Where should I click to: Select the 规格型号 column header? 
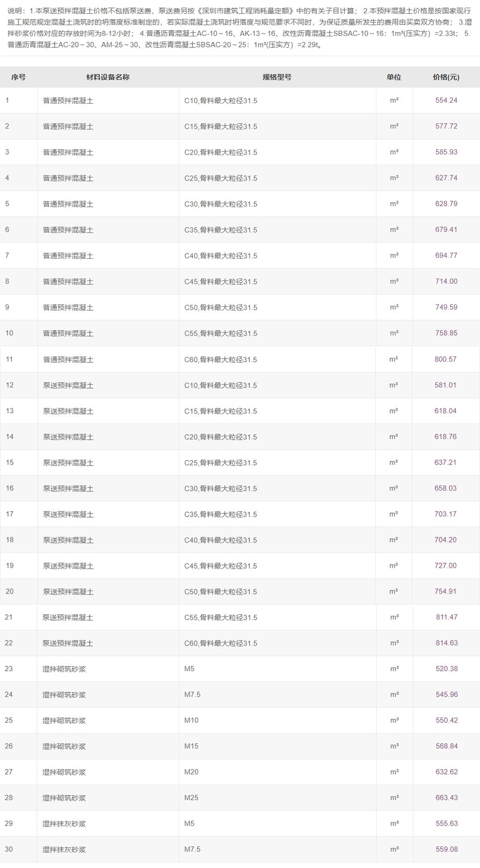point(277,77)
